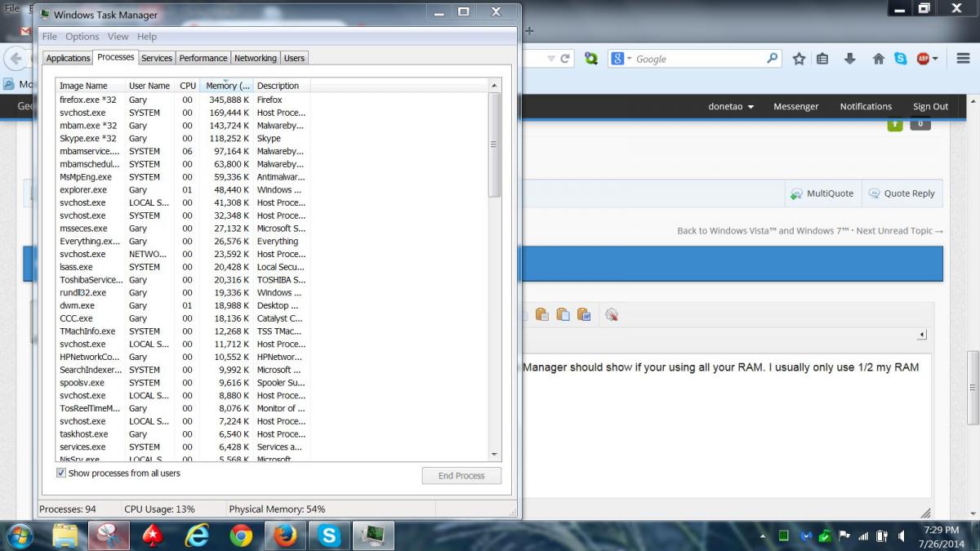Open the Firefox downloads arrow
Viewport: 980px width, 551px height.
pyautogui.click(x=850, y=59)
